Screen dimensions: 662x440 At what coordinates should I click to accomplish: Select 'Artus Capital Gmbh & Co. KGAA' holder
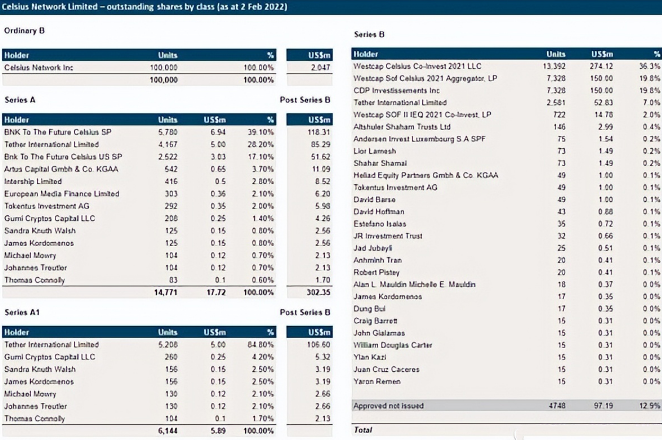click(61, 169)
